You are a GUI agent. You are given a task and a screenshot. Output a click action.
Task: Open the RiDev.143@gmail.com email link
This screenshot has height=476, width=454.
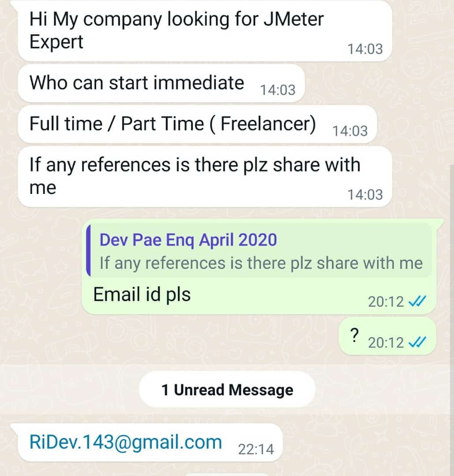[125, 442]
